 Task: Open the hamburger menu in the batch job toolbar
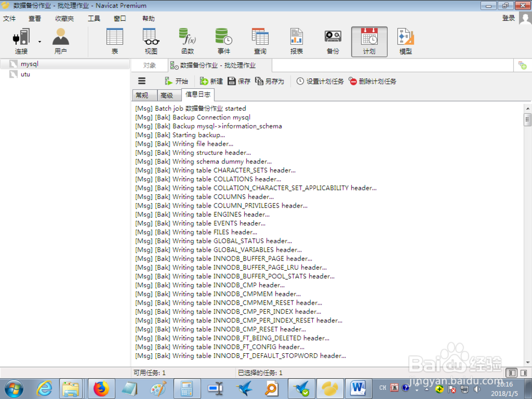pyautogui.click(x=142, y=81)
